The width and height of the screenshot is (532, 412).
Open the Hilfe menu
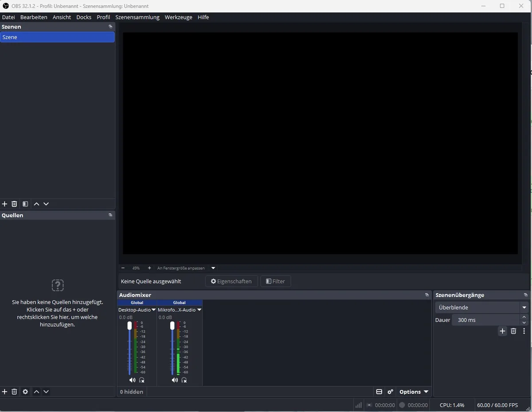tap(203, 17)
